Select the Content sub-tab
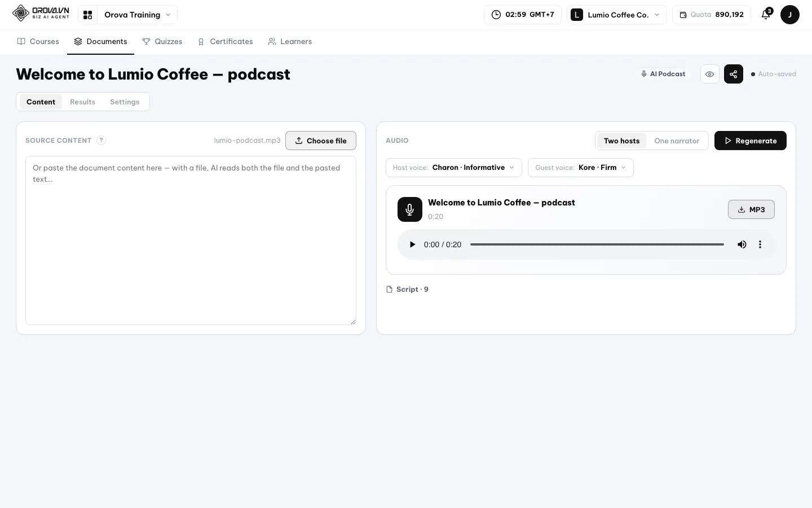The image size is (812, 508). tap(41, 102)
